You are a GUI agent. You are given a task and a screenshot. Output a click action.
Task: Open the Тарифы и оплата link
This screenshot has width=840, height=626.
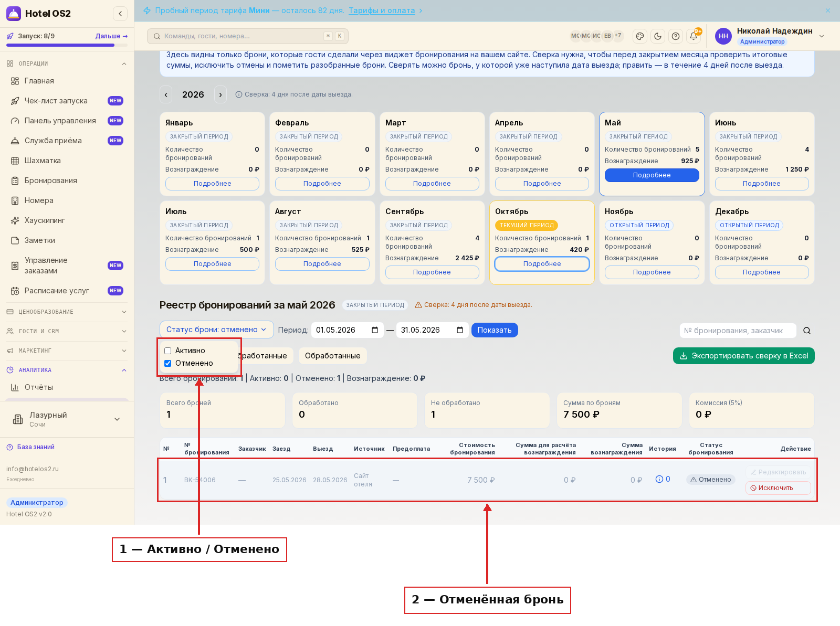[x=382, y=10]
